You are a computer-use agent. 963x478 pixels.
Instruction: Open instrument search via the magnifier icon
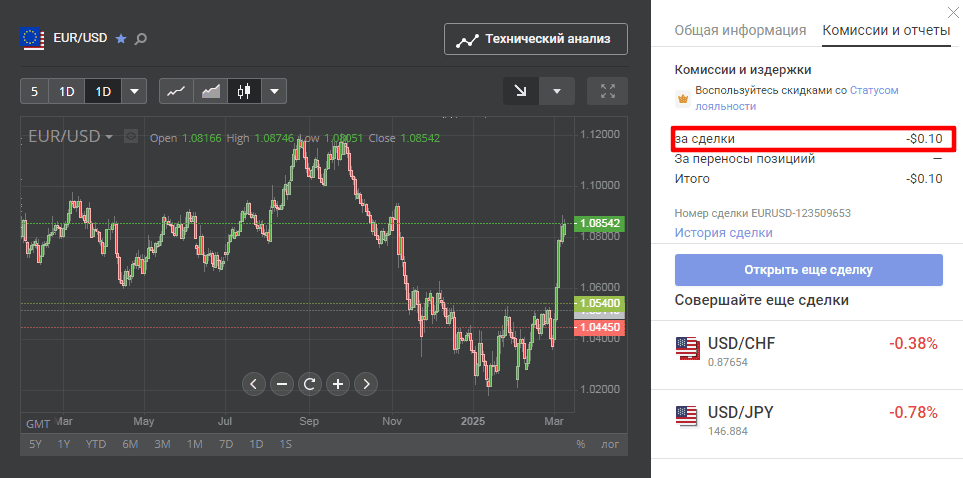tap(141, 39)
